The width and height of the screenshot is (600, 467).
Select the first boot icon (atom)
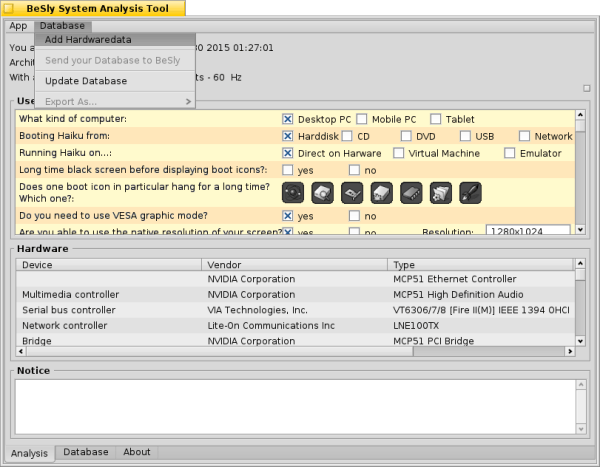293,193
